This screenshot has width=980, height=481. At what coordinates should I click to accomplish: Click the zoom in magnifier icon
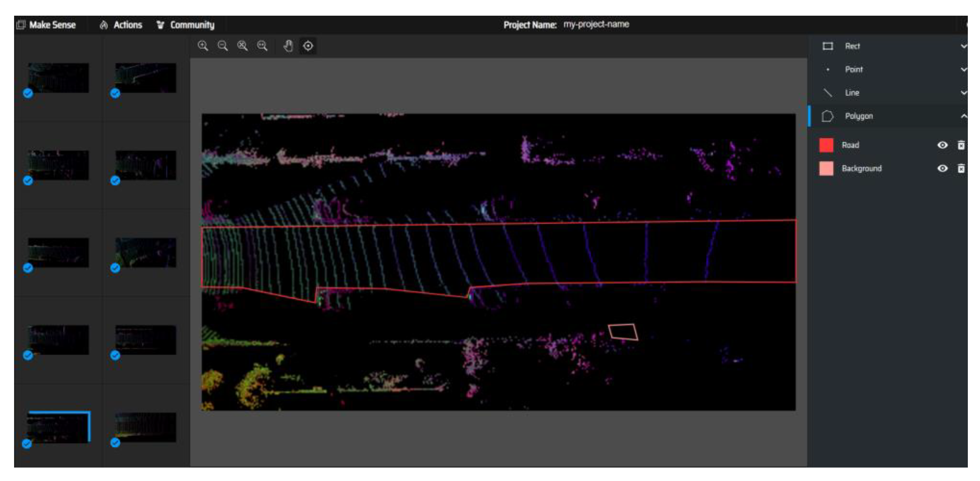203,46
